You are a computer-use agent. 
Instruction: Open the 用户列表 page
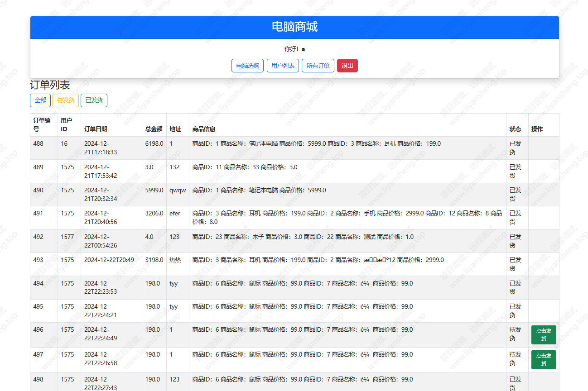point(283,66)
